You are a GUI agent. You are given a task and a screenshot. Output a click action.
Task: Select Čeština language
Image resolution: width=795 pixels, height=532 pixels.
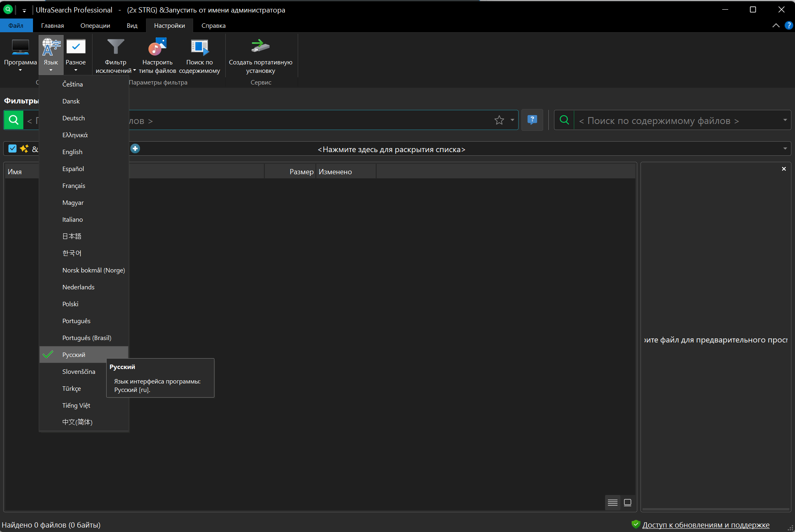click(84, 84)
